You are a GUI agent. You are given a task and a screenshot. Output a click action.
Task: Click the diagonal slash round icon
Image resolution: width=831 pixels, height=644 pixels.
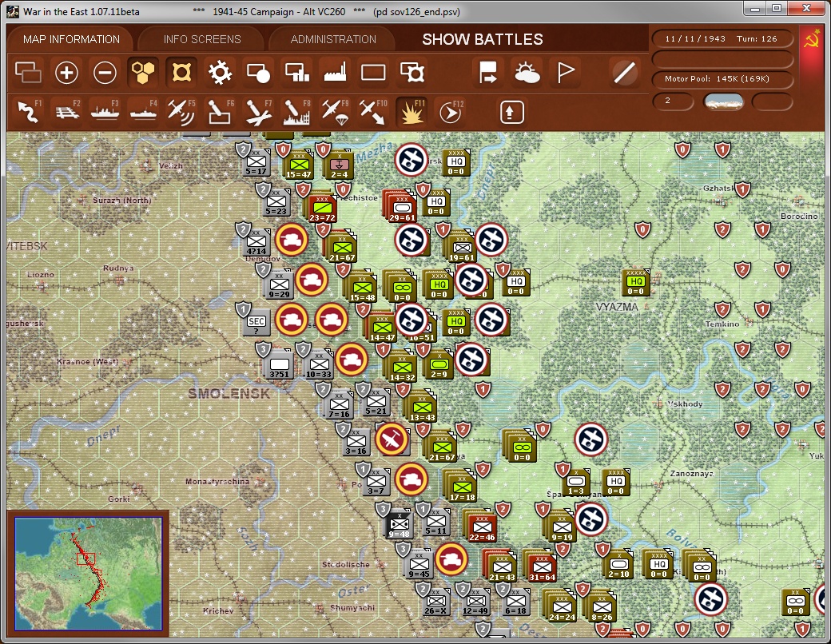point(625,73)
